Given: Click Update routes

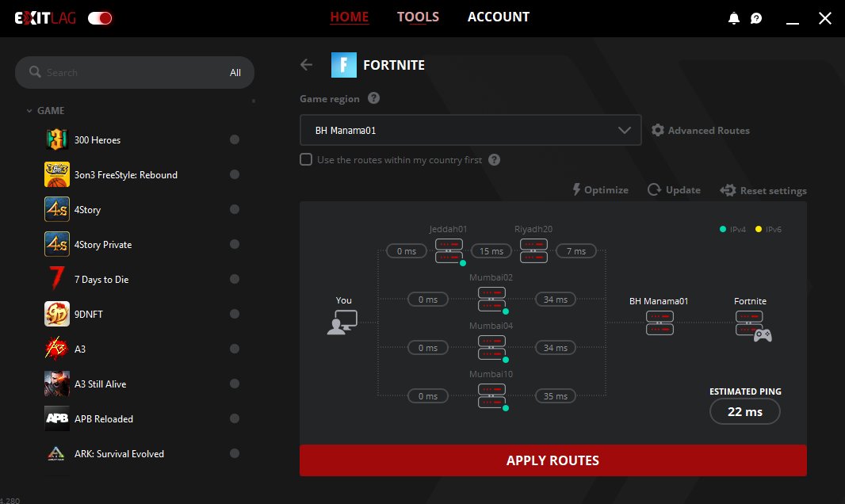Looking at the screenshot, I should click(x=674, y=190).
